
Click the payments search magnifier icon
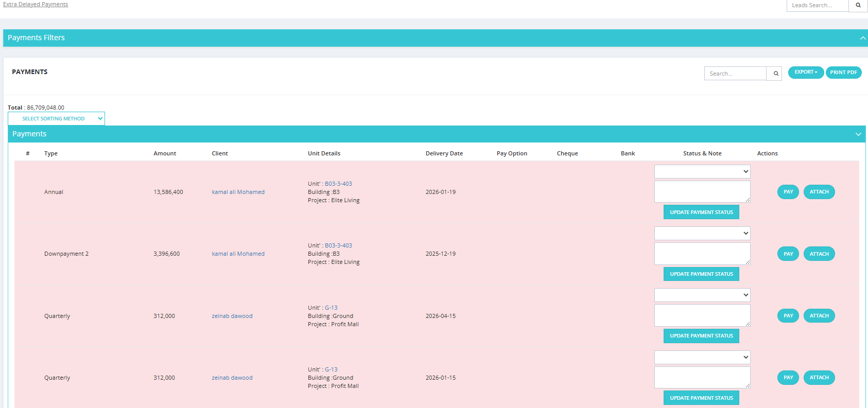point(775,74)
